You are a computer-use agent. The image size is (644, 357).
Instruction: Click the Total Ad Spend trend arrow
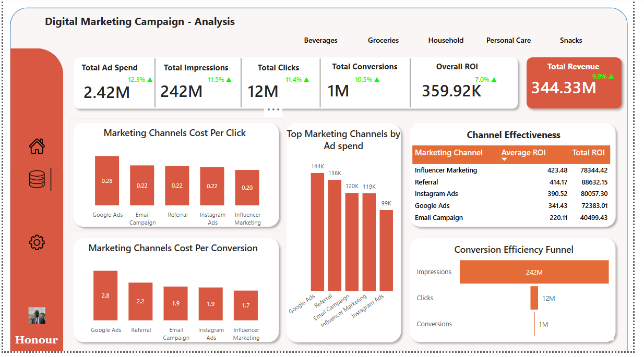point(150,80)
